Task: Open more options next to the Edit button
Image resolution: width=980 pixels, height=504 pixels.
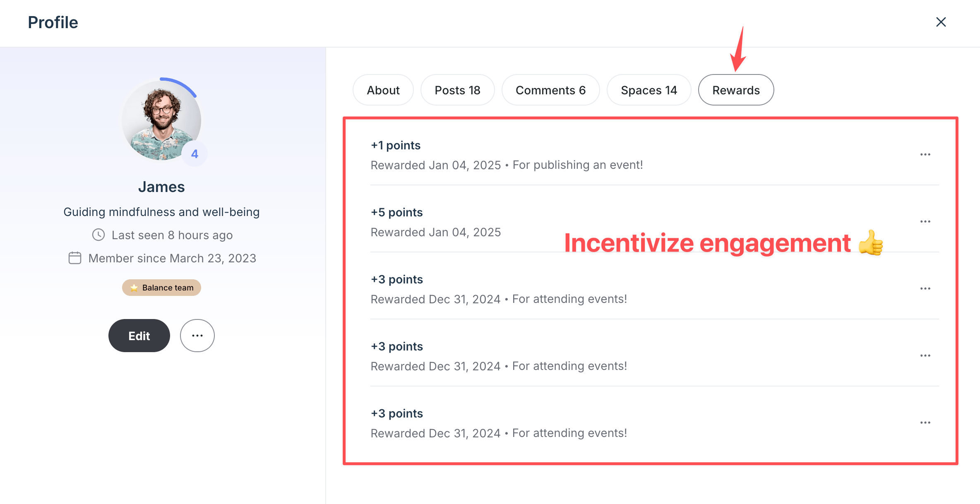Action: pos(197,336)
